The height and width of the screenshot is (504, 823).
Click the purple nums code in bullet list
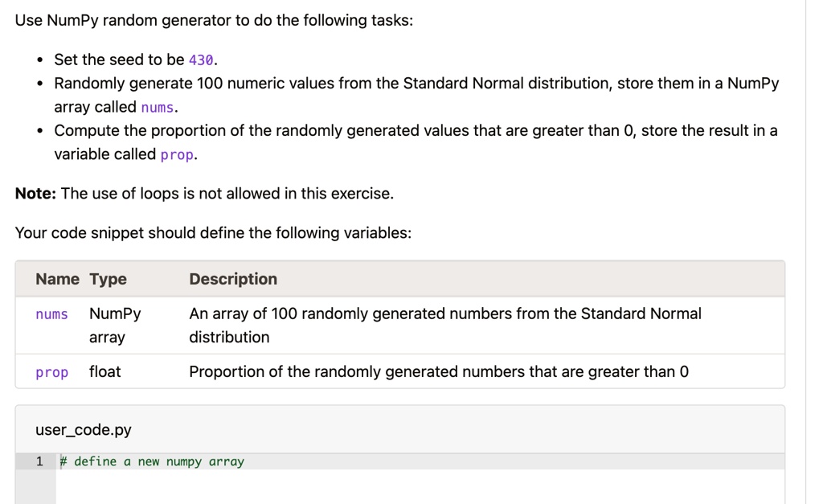157,108
